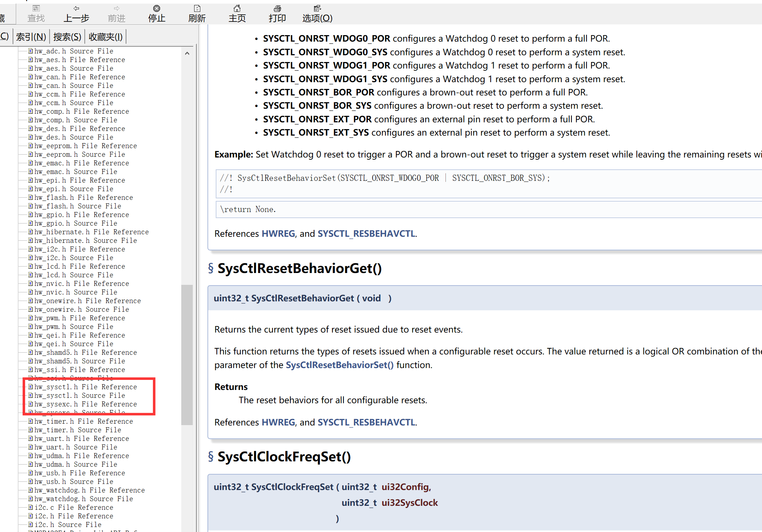The image size is (762, 532).
Task: Click the contents tree scrollbar thumb
Action: click(x=187, y=354)
